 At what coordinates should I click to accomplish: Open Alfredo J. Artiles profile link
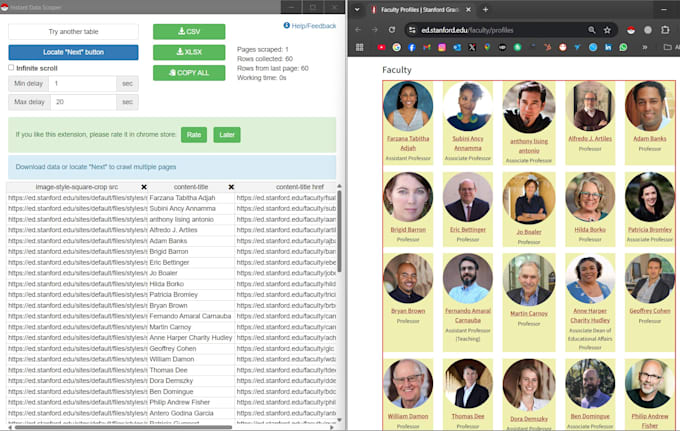click(590, 139)
